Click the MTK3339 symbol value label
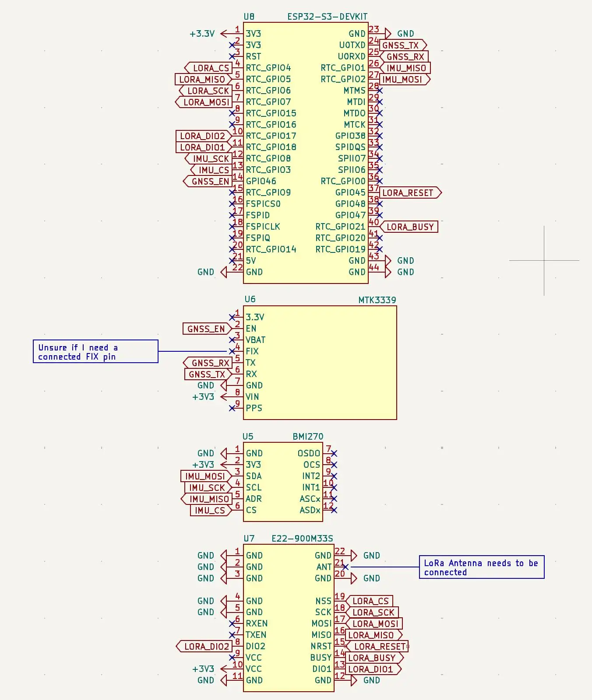The image size is (592, 700). coord(377,300)
